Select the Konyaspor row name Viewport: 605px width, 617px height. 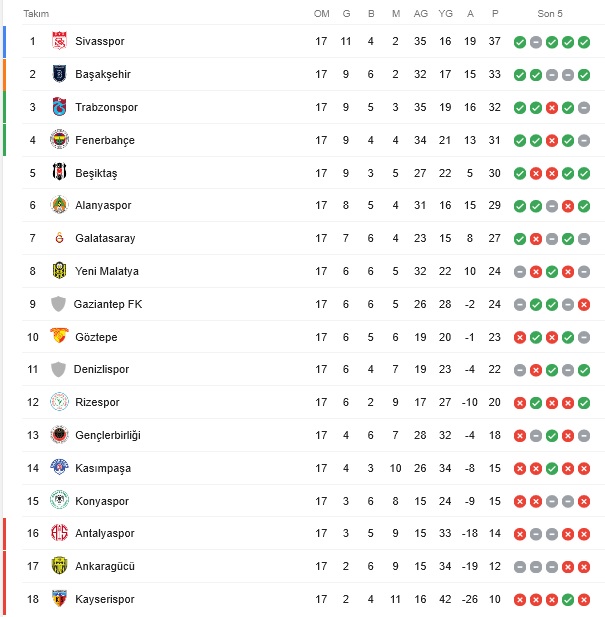pos(102,501)
